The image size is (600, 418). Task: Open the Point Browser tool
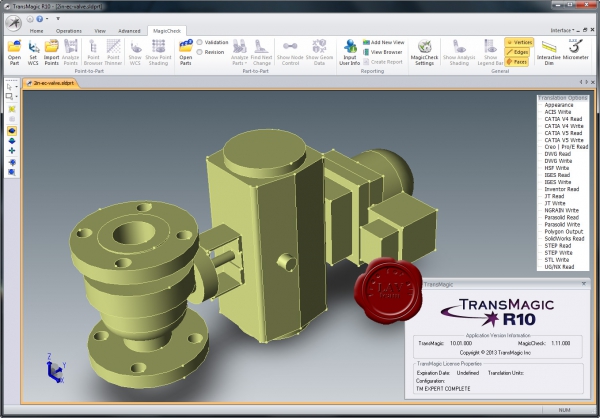[x=93, y=52]
